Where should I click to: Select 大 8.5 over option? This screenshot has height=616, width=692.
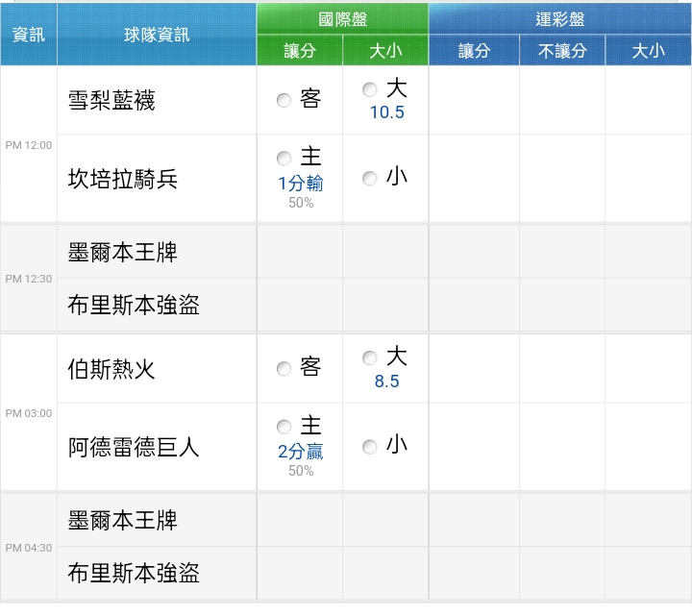(369, 357)
